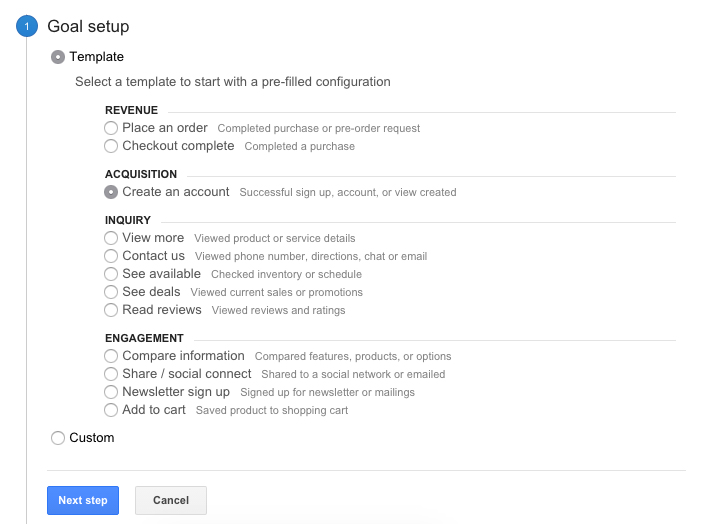Select the Custom goal option
This screenshot has height=524, width=716.
coord(58,438)
